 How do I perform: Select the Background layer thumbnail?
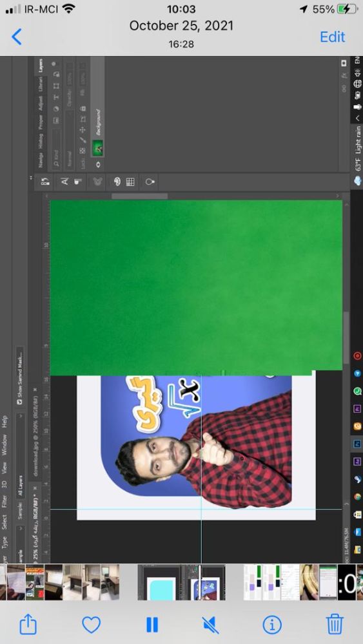point(98,148)
